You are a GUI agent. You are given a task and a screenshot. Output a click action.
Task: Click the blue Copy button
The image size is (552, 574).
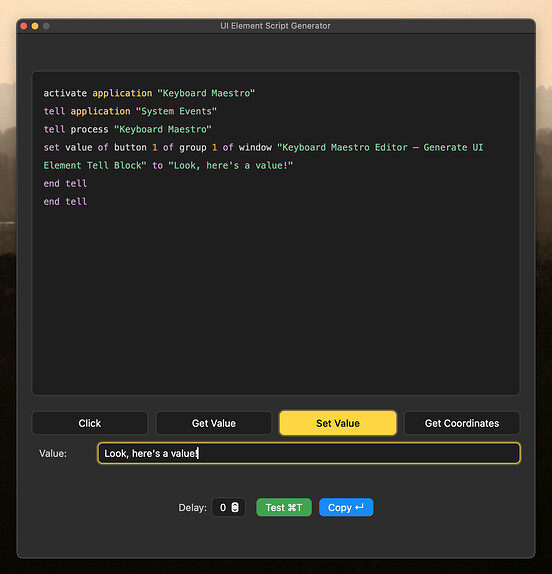(346, 507)
